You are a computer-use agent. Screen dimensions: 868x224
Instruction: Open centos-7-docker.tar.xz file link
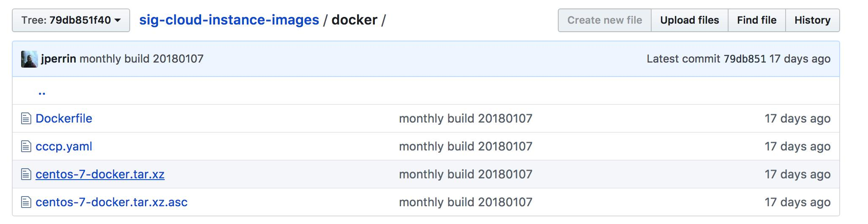point(100,175)
